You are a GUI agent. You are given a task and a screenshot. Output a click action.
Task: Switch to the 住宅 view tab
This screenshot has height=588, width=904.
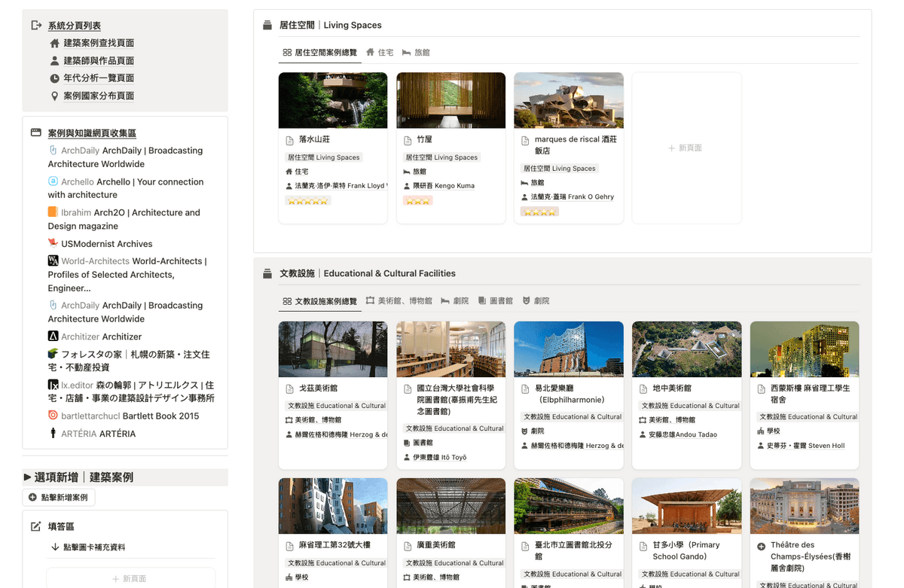[x=380, y=53]
